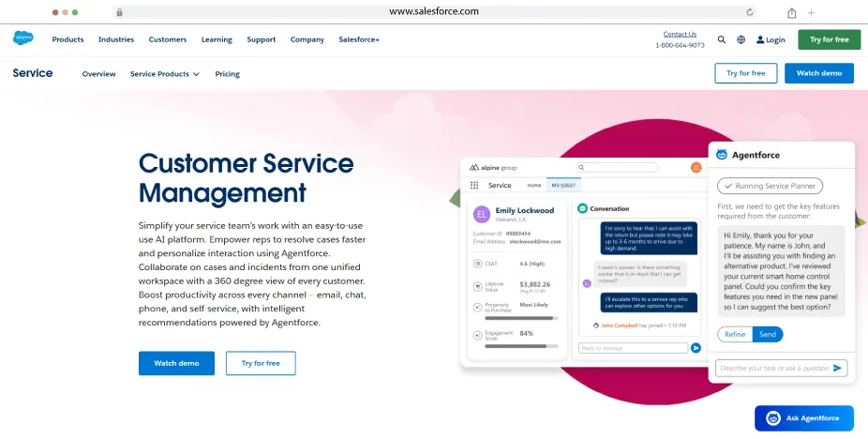Image resolution: width=868 pixels, height=439 pixels.
Task: Click the John Campbell joined agent icon
Action: tap(595, 325)
